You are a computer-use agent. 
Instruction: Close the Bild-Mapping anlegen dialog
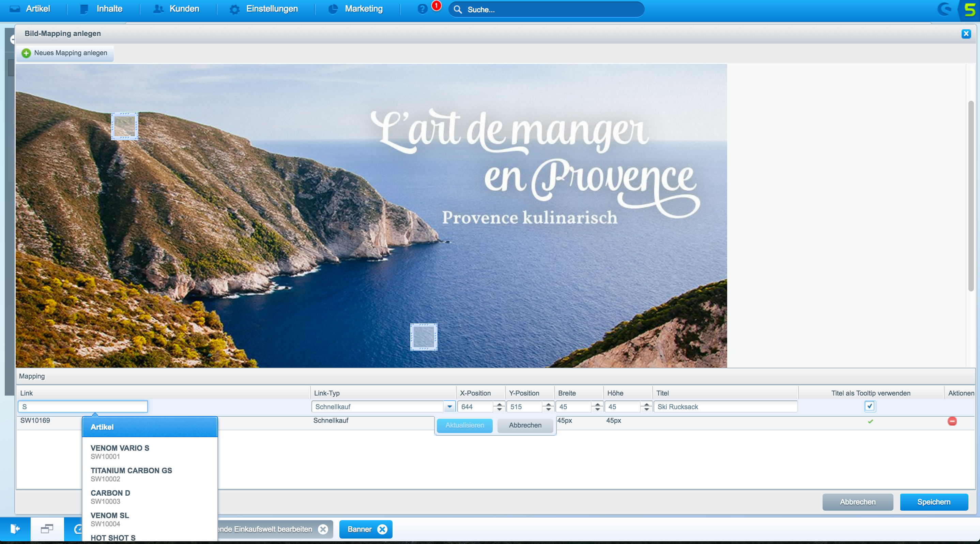pyautogui.click(x=966, y=34)
